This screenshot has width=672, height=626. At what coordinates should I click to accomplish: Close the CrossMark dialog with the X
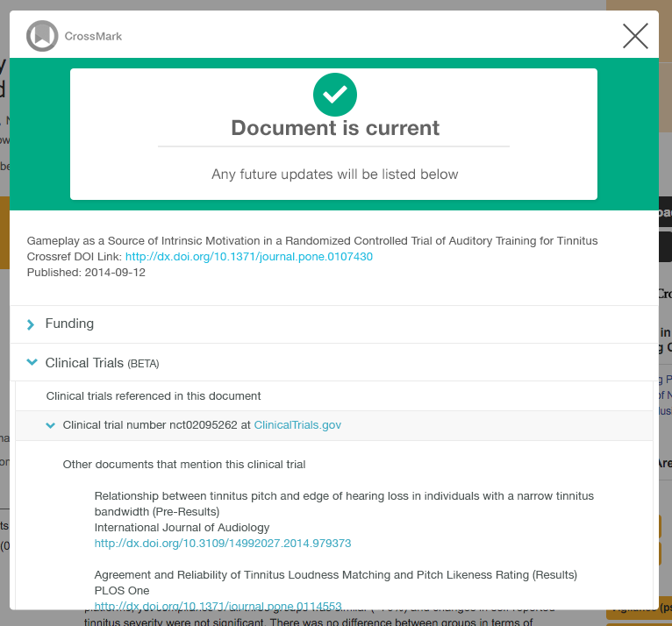635,36
